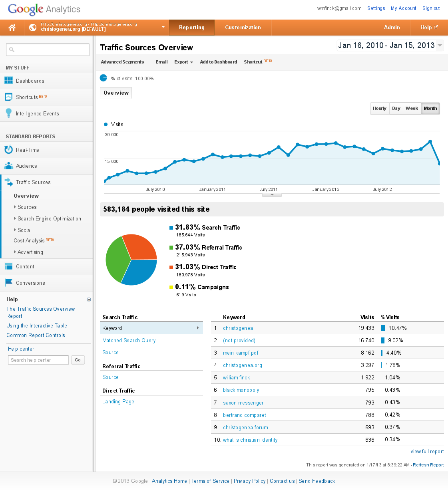Click the Real-Time clock icon
The image size is (448, 490).
[x=8, y=150]
